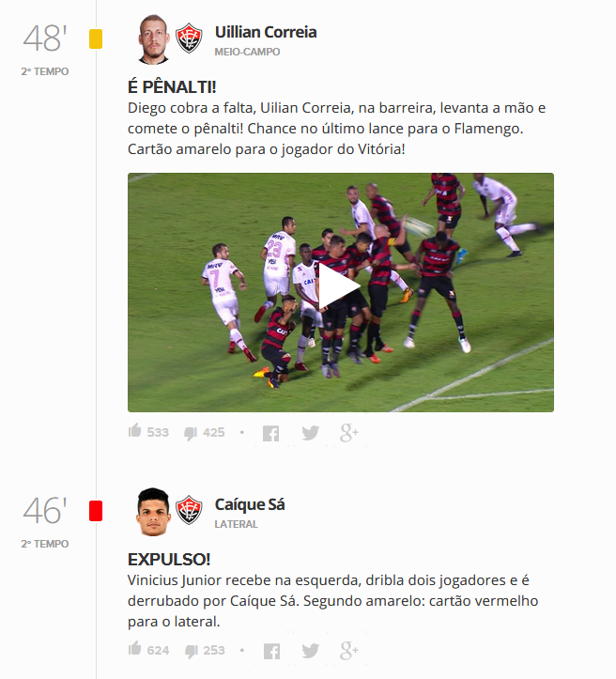The image size is (616, 679).
Task: Click Vitória crest beside Uillian Correia
Action: click(189, 39)
